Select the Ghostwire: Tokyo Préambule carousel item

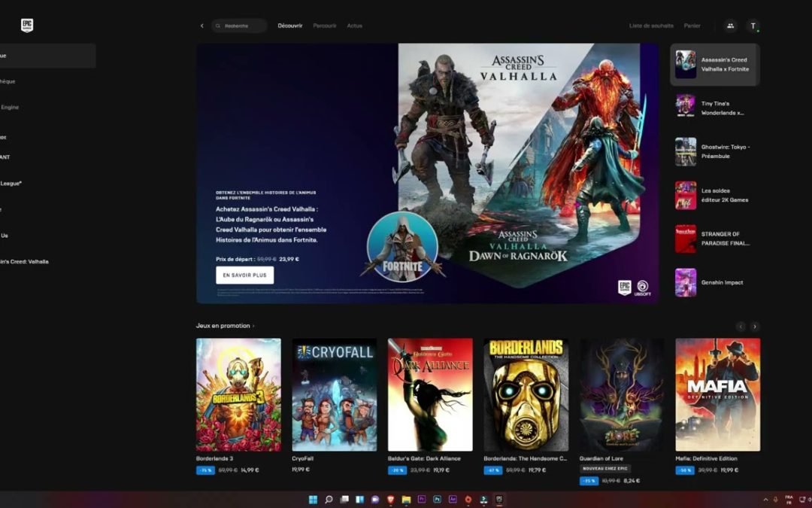pos(715,151)
